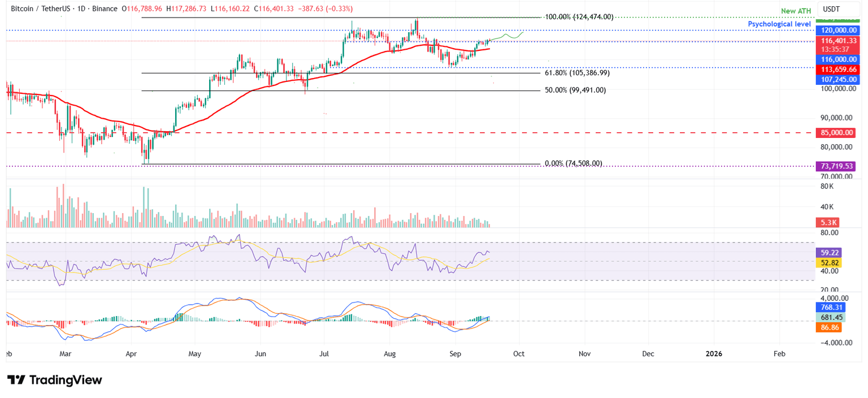
Task: Toggle the USDT currency unit
Action: coord(831,9)
